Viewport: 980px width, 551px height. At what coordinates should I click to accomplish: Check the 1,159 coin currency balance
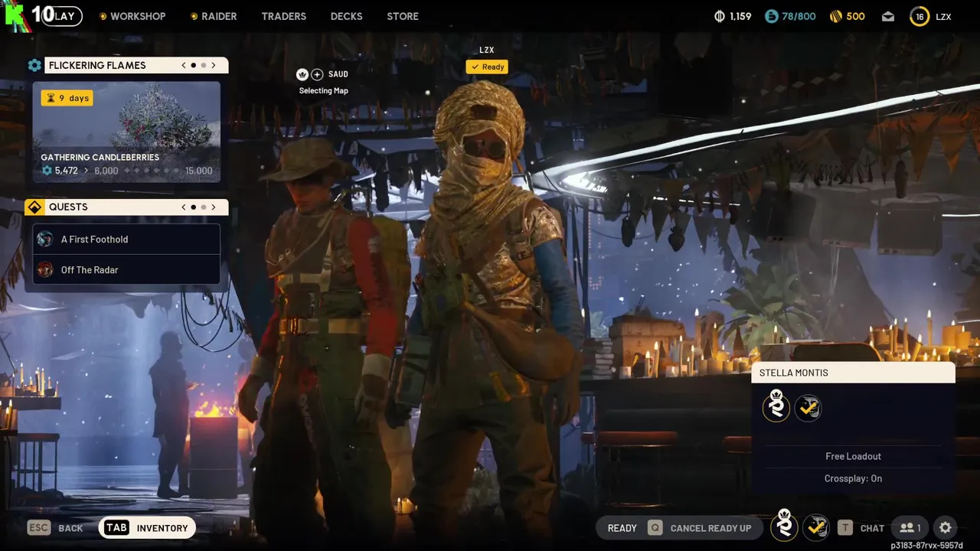click(733, 16)
